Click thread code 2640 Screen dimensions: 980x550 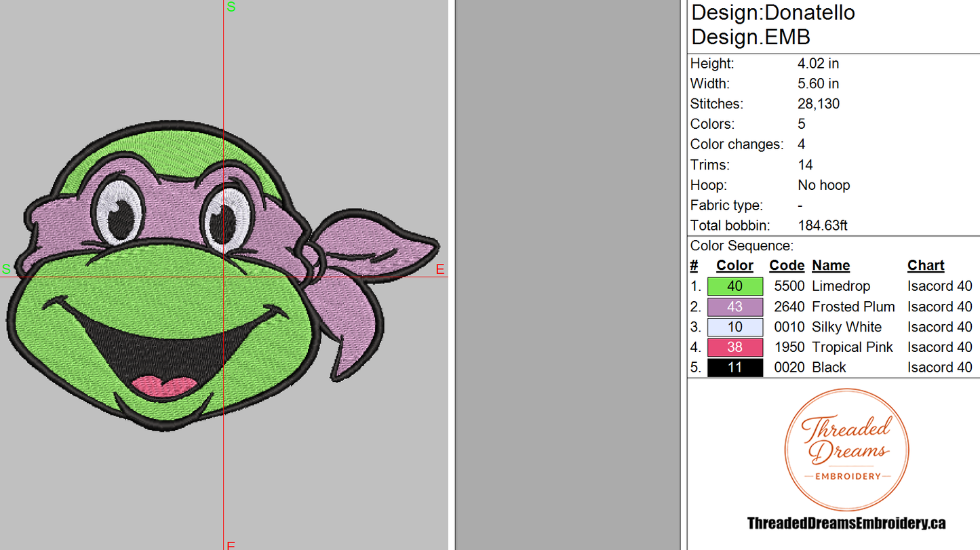pos(789,307)
